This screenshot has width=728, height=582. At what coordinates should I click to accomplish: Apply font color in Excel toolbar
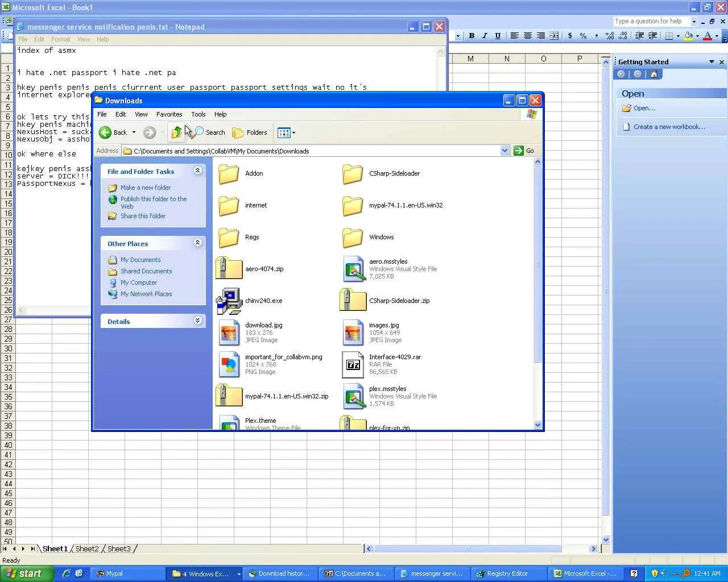(708, 35)
